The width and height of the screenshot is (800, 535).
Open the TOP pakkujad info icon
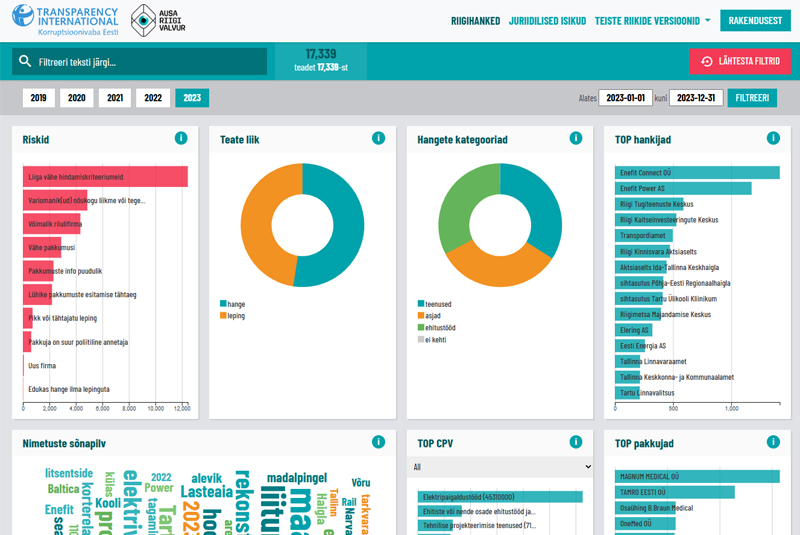point(773,442)
